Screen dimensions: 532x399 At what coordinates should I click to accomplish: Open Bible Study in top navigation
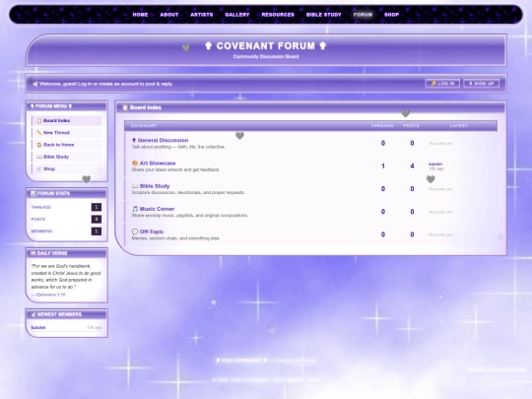coord(324,15)
